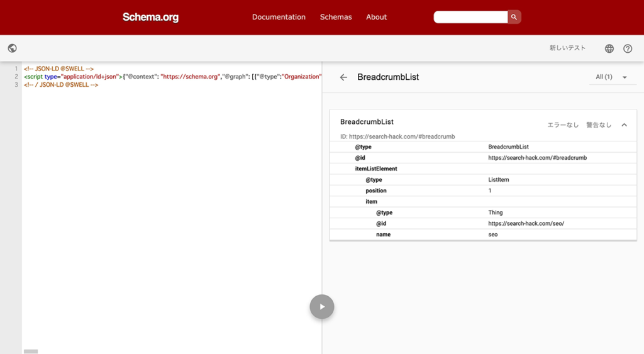Select the item row label

(371, 202)
